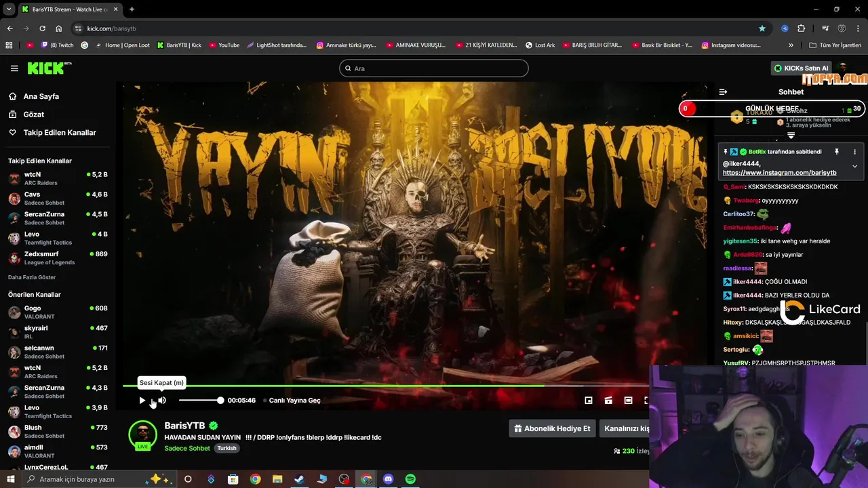Open Tüm Yer İşaretleri folder
This screenshot has height=488, width=868.
835,45
